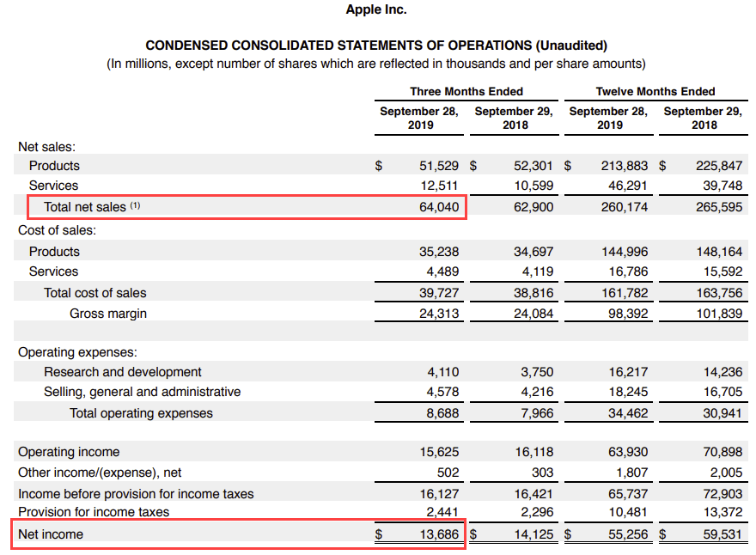Click the twelve-month 2019 net sales value 260,174

624,207
